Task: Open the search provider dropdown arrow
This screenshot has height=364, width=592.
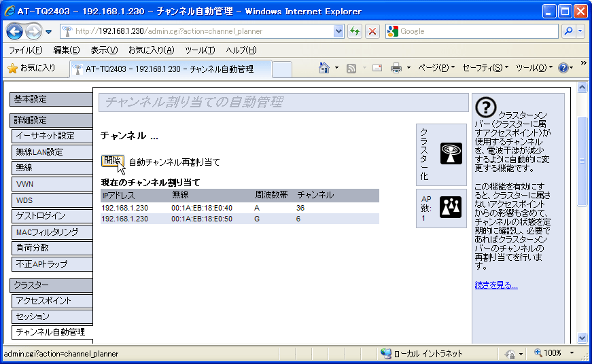Action: (x=580, y=31)
